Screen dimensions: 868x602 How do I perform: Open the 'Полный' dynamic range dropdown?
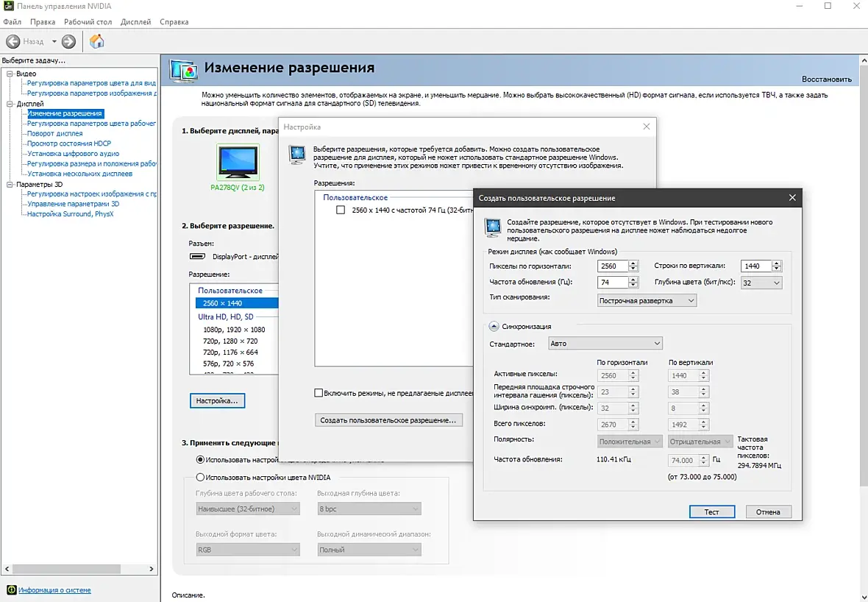coord(369,550)
